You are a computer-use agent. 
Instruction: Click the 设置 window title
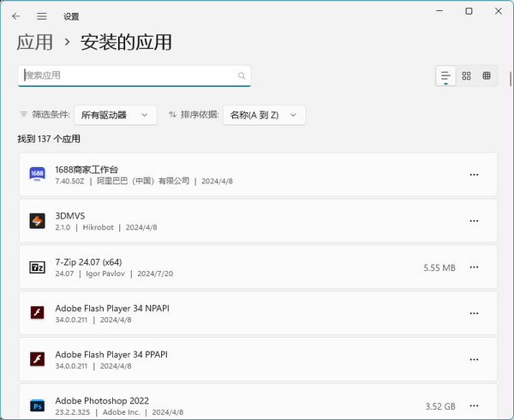(x=71, y=16)
